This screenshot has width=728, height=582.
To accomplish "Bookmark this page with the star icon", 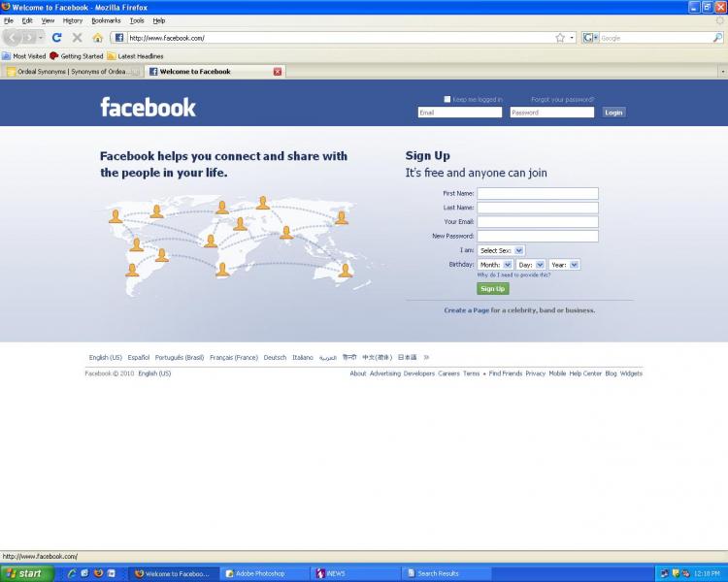I will [x=560, y=38].
